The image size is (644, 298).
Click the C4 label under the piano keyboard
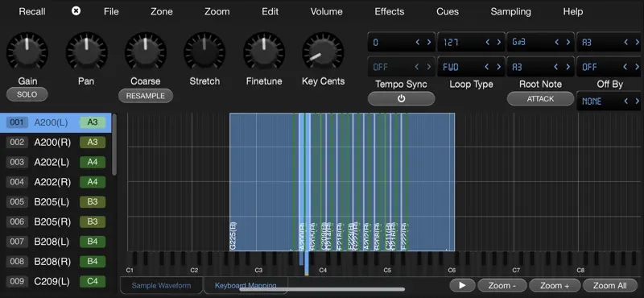coord(323,271)
